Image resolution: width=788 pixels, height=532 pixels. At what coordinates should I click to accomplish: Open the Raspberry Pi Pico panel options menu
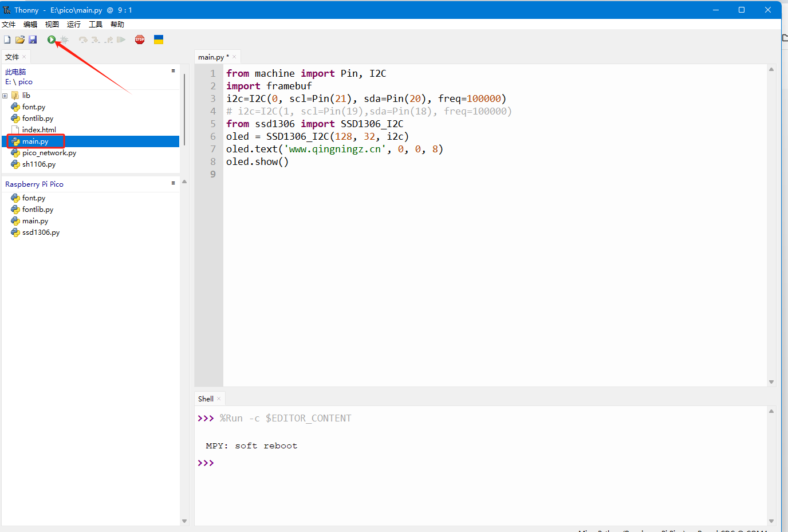coord(173,183)
